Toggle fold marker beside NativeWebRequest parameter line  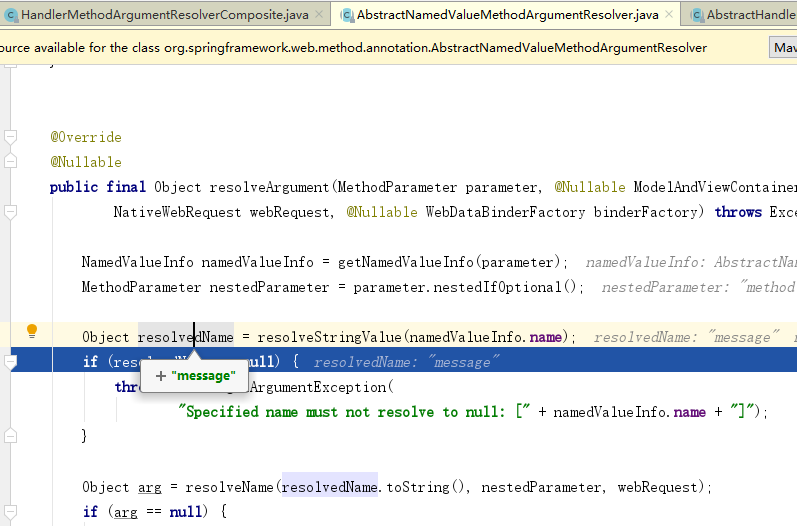(10, 212)
